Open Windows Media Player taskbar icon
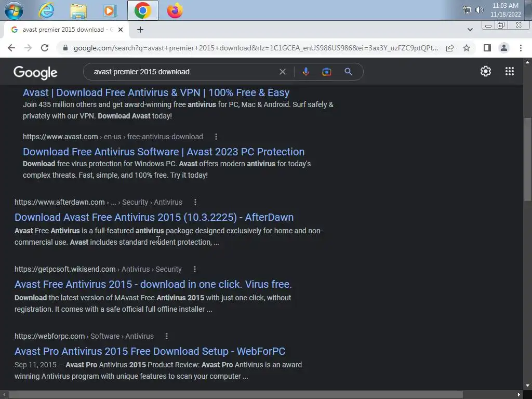532x399 pixels. click(x=110, y=11)
